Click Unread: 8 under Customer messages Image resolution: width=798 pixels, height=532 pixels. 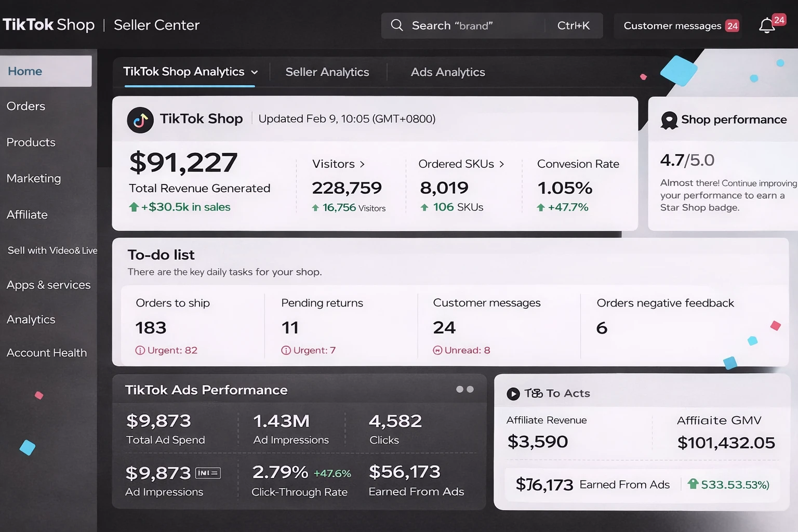pos(461,350)
